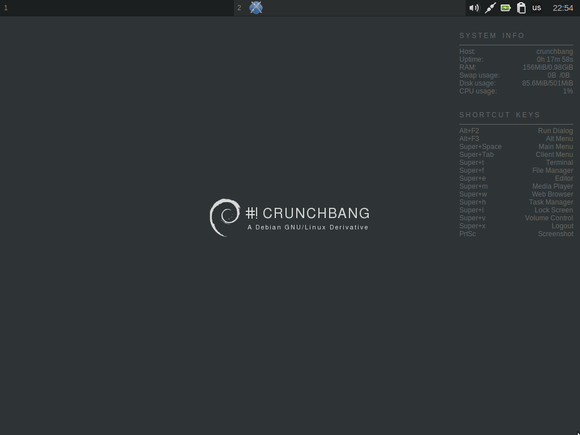The width and height of the screenshot is (580, 435).
Task: Click the 'Media Player' shortcut text
Action: pos(553,186)
